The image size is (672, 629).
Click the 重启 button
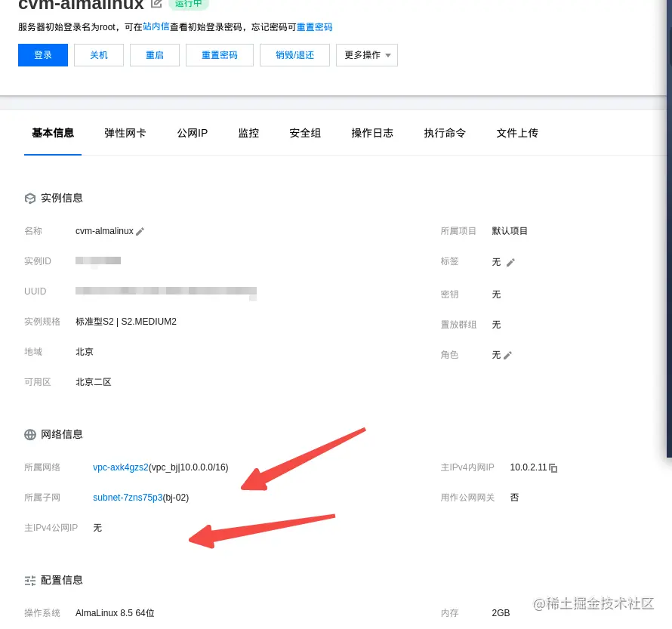click(x=155, y=55)
